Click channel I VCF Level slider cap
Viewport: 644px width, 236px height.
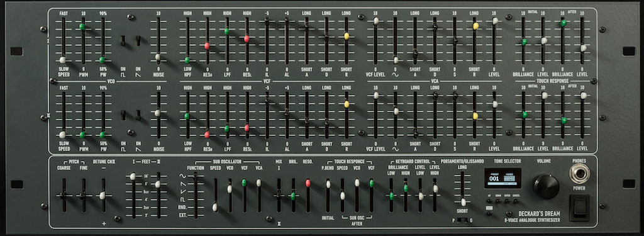(x=376, y=21)
